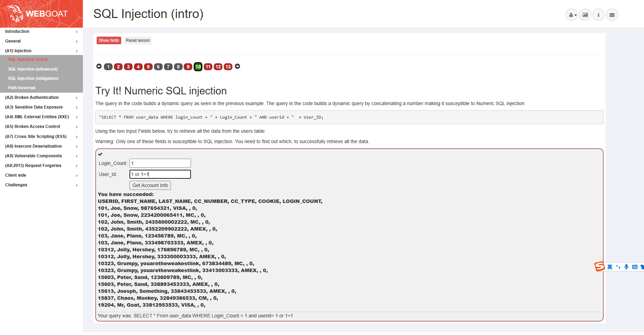Click the next page arrow
Viewport: 644px width, 335px height.
point(238,66)
